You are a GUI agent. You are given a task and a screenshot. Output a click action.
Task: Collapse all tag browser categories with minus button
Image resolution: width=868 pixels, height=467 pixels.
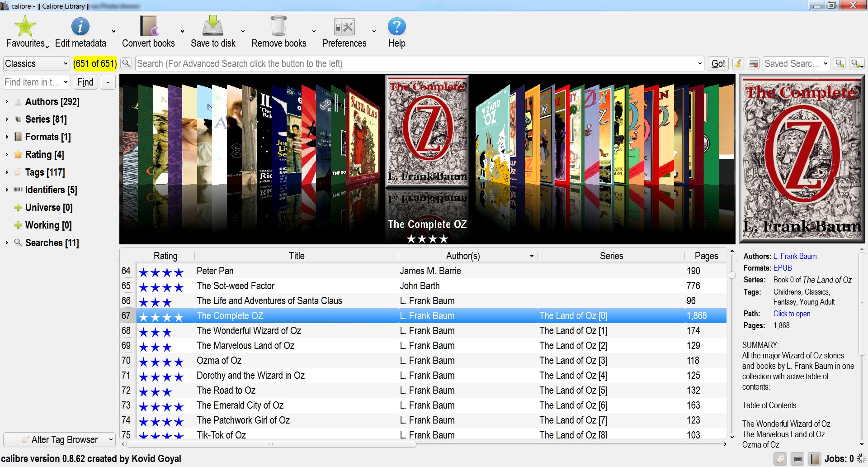coord(108,82)
